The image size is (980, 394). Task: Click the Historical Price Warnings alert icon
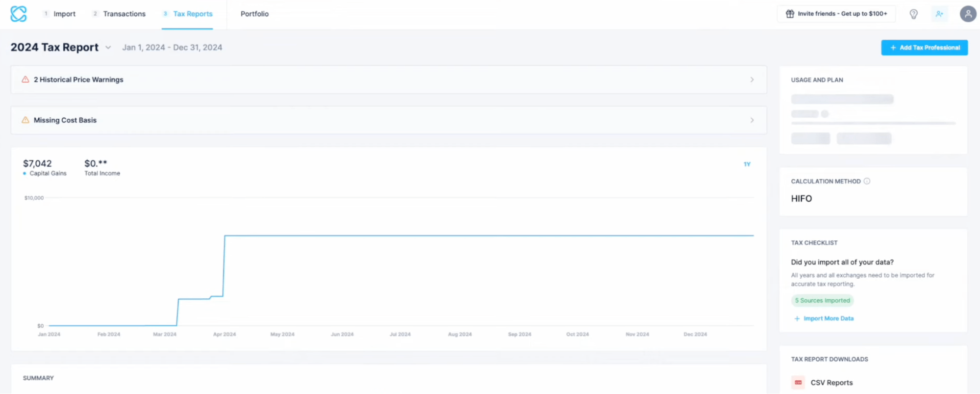point(25,79)
